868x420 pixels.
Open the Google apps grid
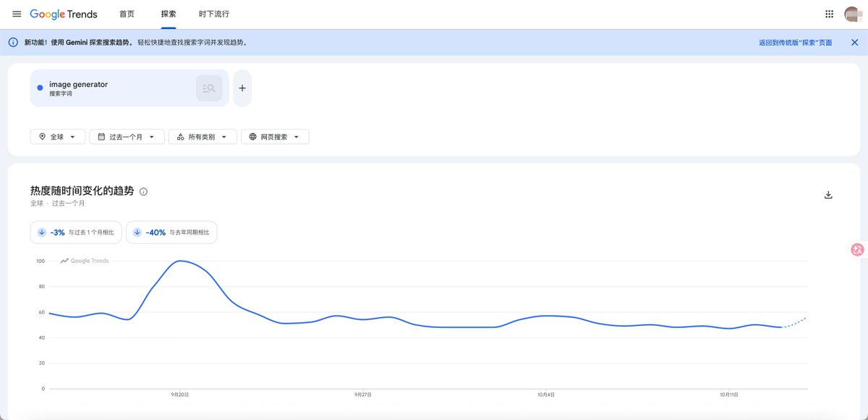(829, 14)
